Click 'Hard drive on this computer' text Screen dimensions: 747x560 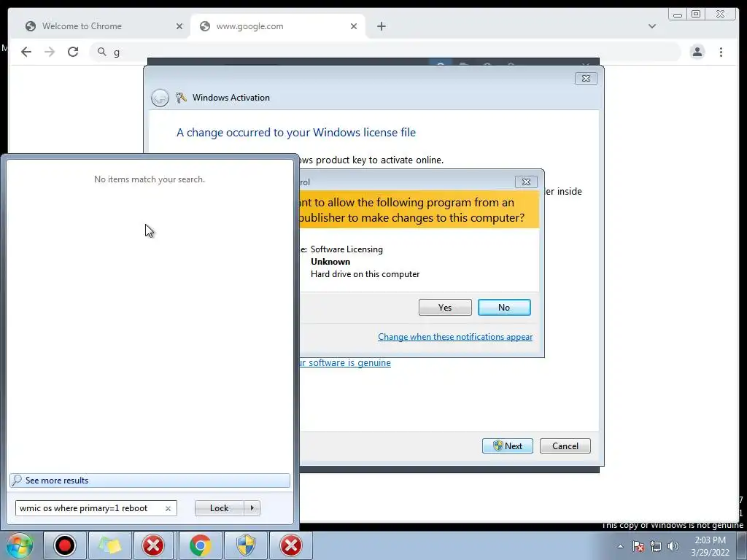(x=365, y=274)
